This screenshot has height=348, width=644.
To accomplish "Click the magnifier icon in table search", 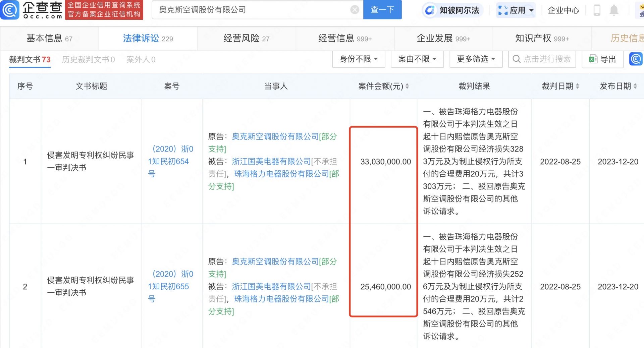I will point(517,59).
